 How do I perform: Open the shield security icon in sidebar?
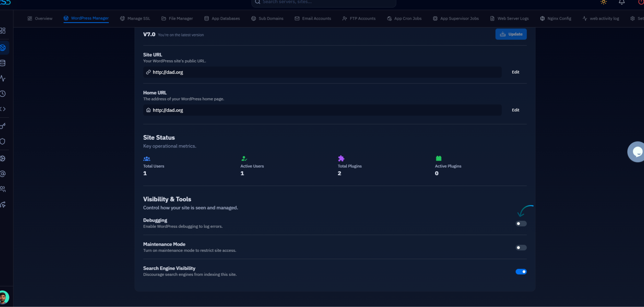tap(3, 141)
